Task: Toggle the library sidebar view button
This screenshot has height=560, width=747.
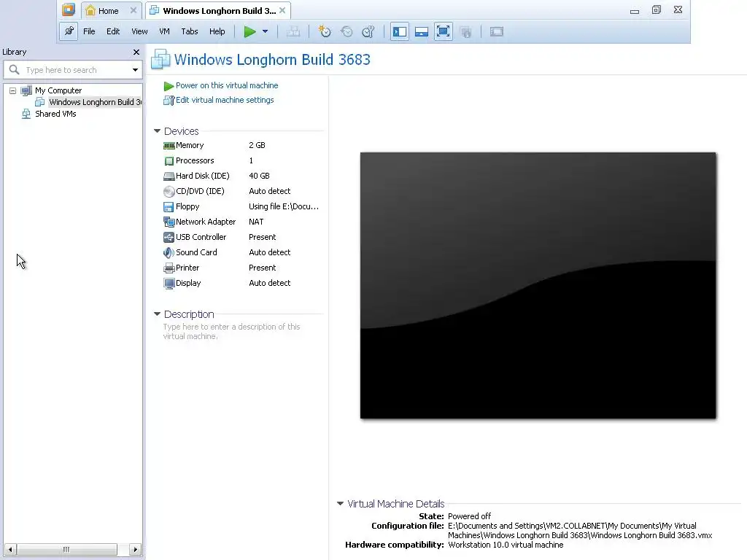Action: pyautogui.click(x=399, y=31)
